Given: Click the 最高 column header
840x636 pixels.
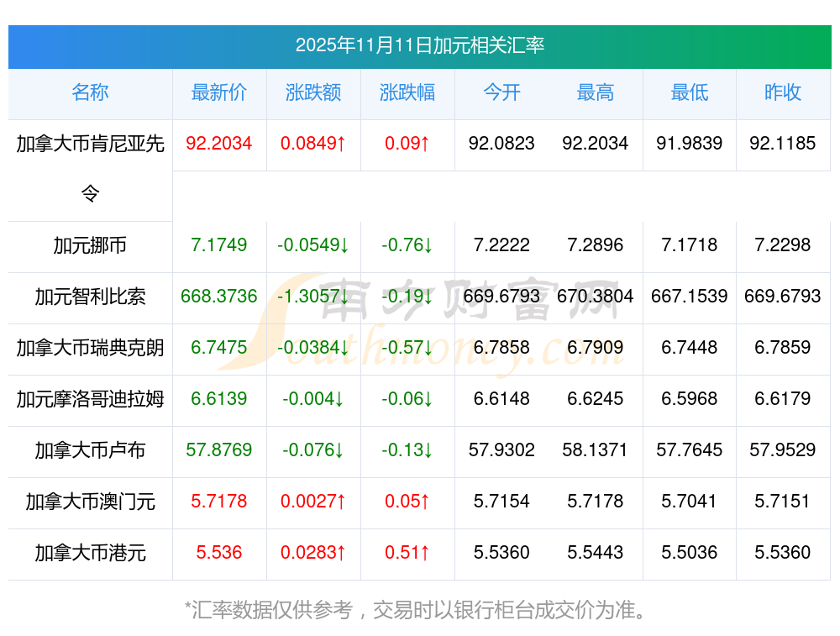Looking at the screenshot, I should [596, 92].
